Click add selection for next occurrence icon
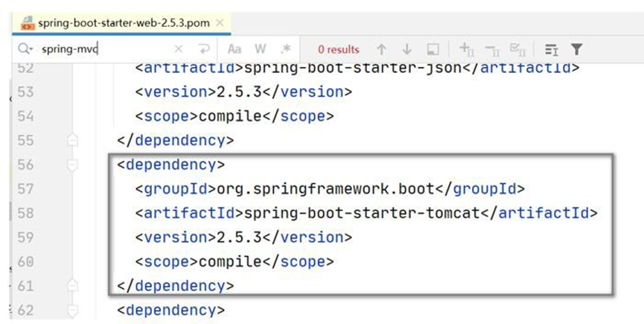 coord(467,50)
